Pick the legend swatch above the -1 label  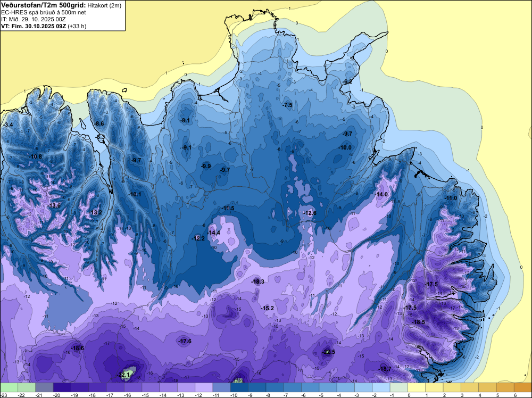coord(398,387)
